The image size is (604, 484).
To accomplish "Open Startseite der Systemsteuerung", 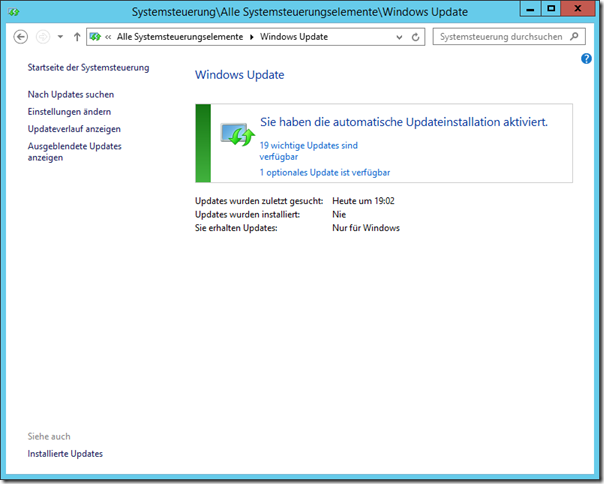I will [88, 67].
